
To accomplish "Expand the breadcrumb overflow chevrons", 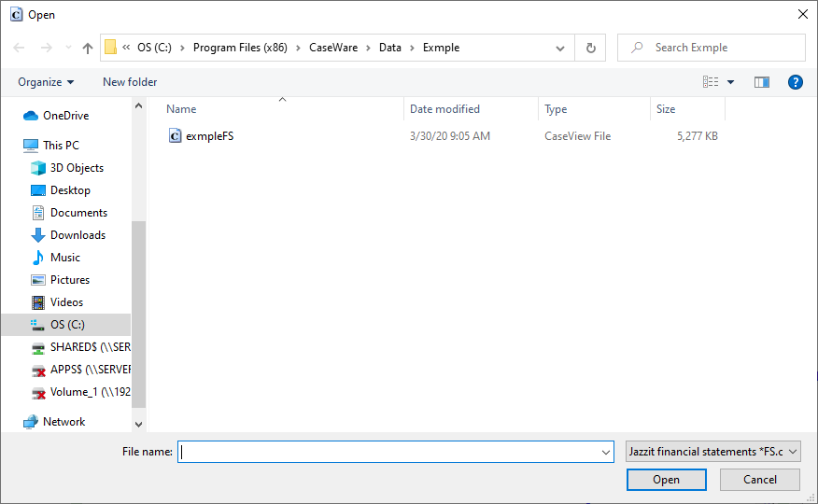I will (126, 48).
